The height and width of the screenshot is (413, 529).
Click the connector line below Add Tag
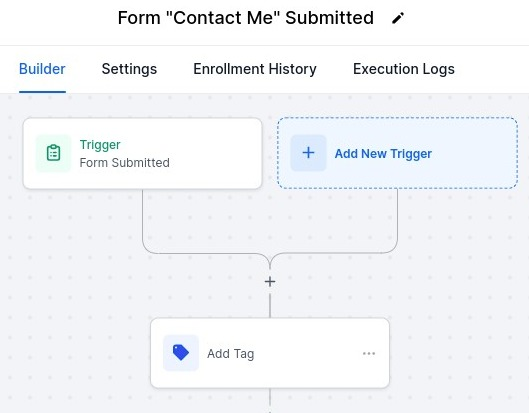point(270,401)
